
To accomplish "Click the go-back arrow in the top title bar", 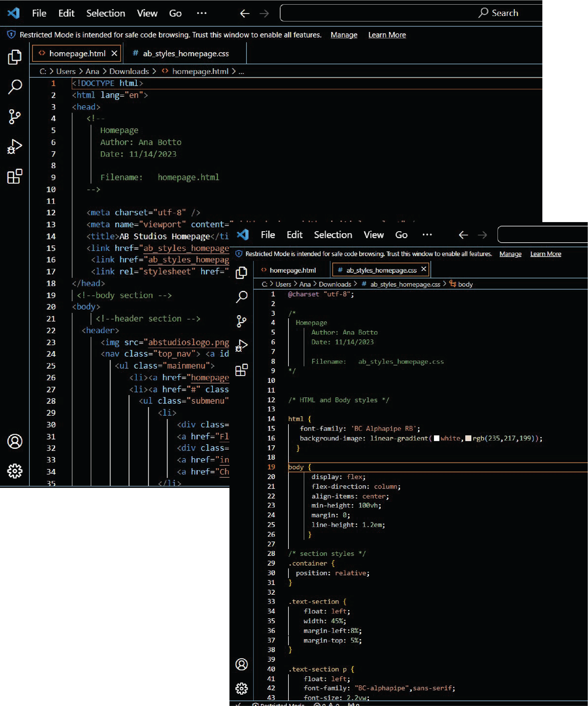I will (x=245, y=13).
